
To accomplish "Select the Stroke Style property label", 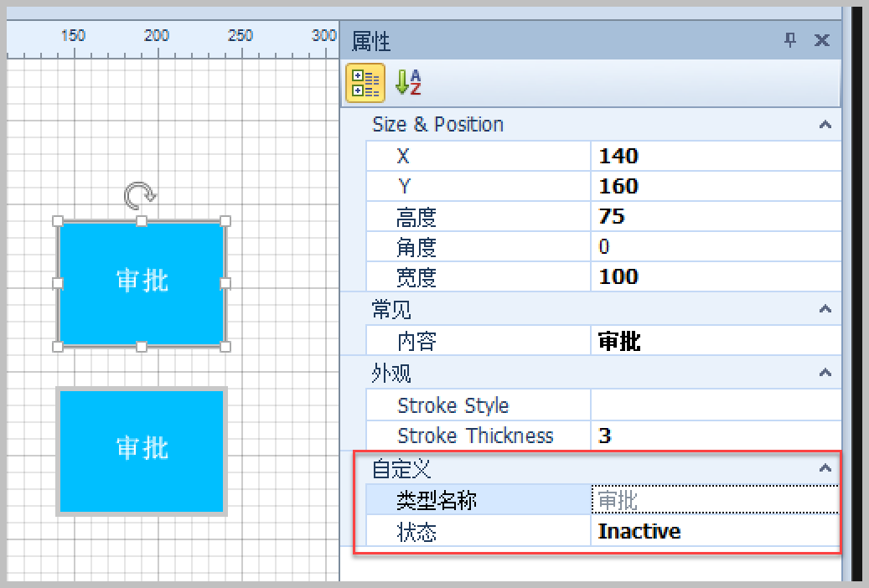I will (453, 405).
